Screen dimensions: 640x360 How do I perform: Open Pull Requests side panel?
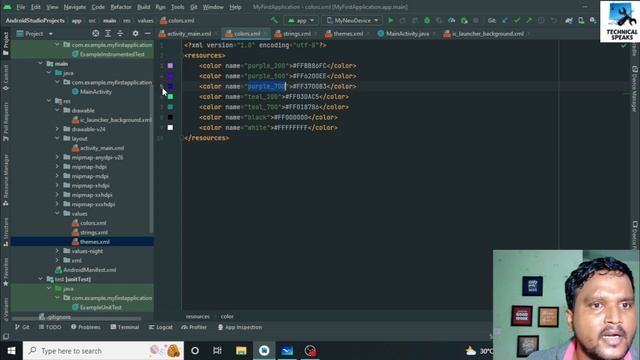click(5, 122)
